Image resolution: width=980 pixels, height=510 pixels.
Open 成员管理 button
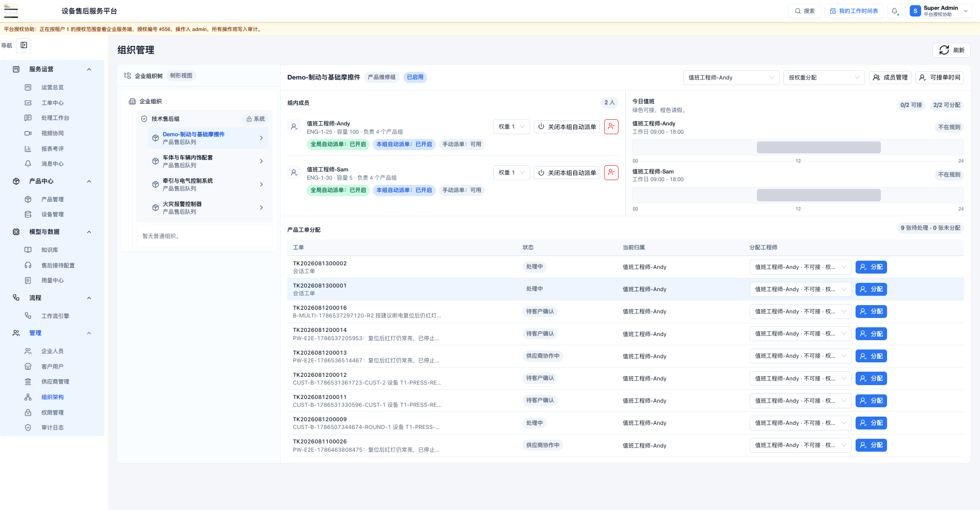point(890,77)
